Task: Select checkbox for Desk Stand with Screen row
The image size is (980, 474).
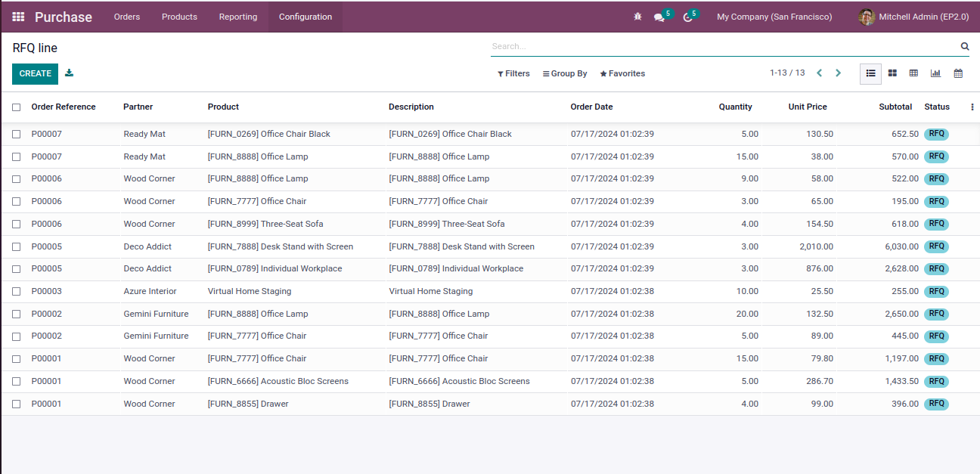Action: click(17, 246)
